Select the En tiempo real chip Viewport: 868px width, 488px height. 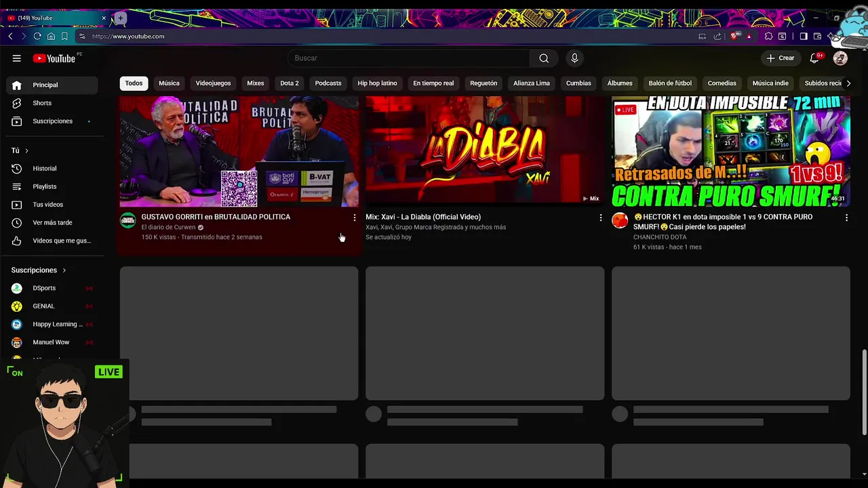click(x=433, y=83)
